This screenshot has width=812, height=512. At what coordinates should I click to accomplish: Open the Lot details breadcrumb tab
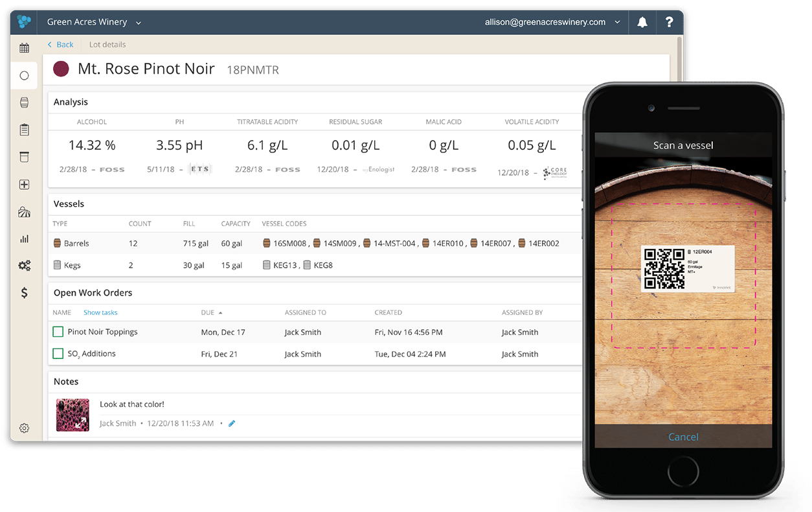tap(107, 44)
